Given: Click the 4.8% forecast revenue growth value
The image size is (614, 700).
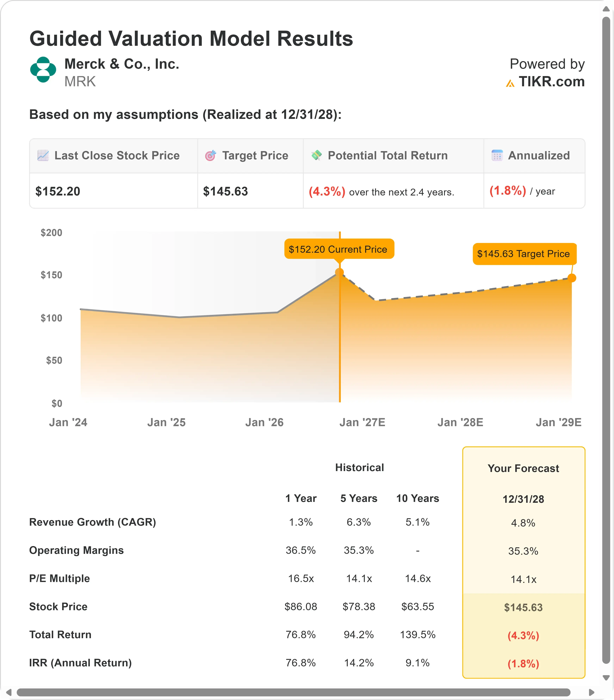Looking at the screenshot, I should point(523,523).
